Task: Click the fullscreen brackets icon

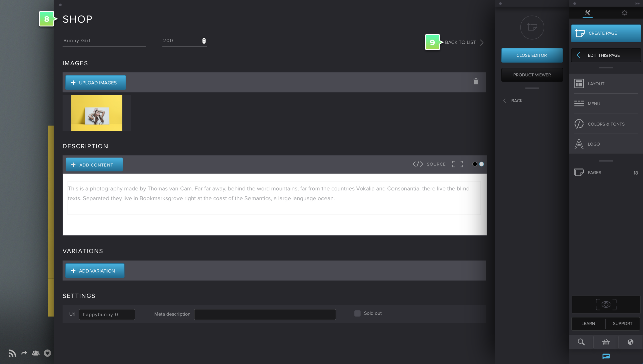Action: (457, 164)
